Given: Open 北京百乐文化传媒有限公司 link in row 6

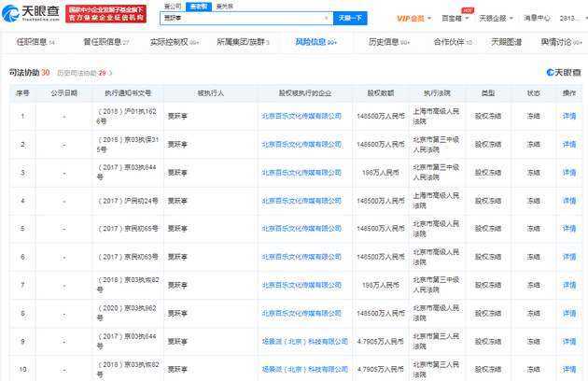Looking at the screenshot, I should point(301,257).
